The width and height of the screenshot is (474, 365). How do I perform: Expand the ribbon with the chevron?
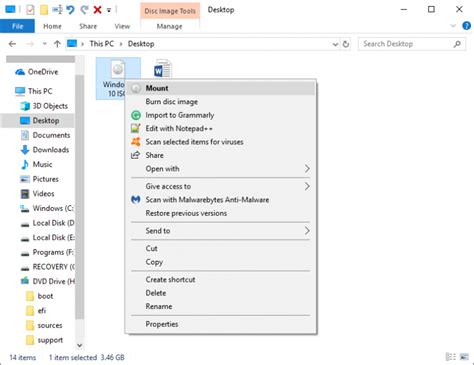click(x=453, y=26)
